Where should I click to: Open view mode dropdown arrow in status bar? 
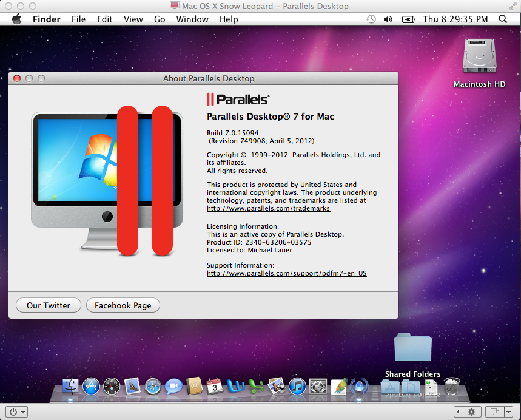pyautogui.click(x=509, y=412)
